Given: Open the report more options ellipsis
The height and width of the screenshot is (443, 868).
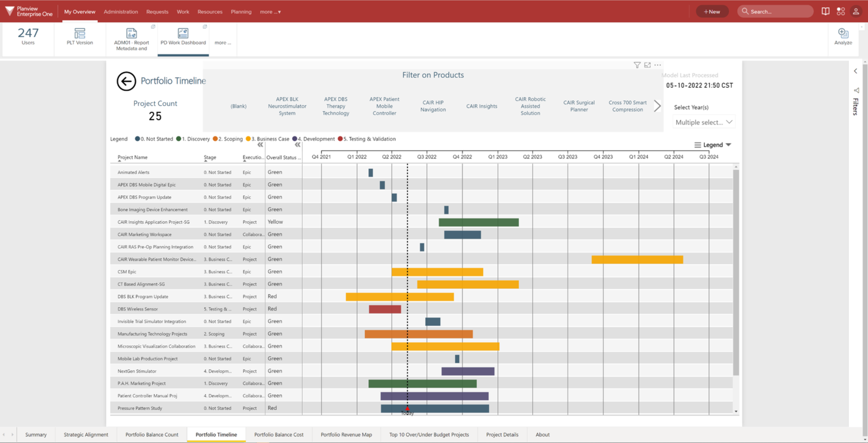Looking at the screenshot, I should point(657,65).
